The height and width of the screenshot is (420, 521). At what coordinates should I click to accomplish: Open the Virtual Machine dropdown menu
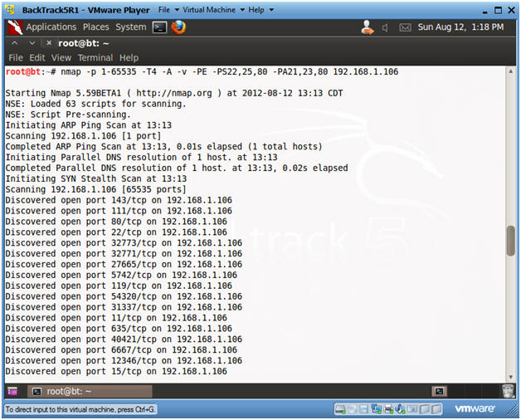click(x=214, y=10)
